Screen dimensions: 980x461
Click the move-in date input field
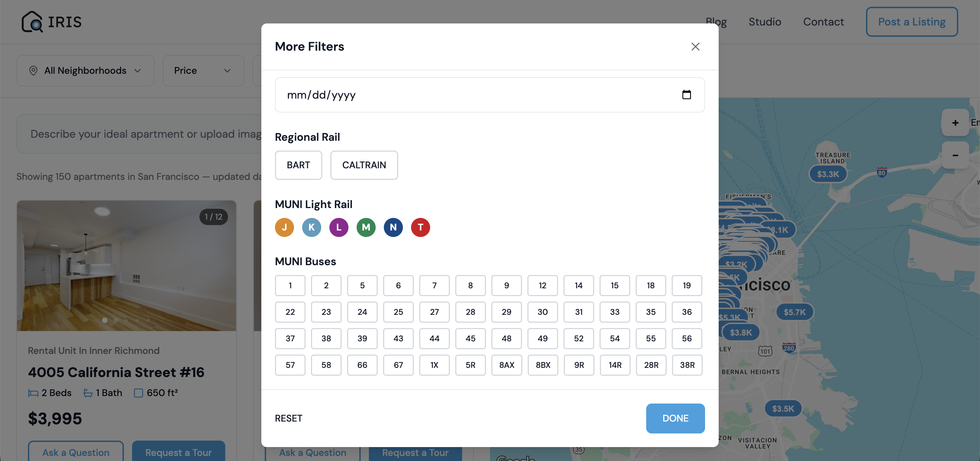pyautogui.click(x=489, y=95)
